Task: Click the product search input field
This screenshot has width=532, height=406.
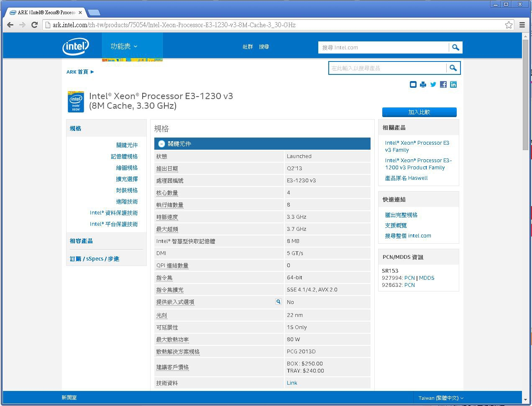Action: coord(387,68)
